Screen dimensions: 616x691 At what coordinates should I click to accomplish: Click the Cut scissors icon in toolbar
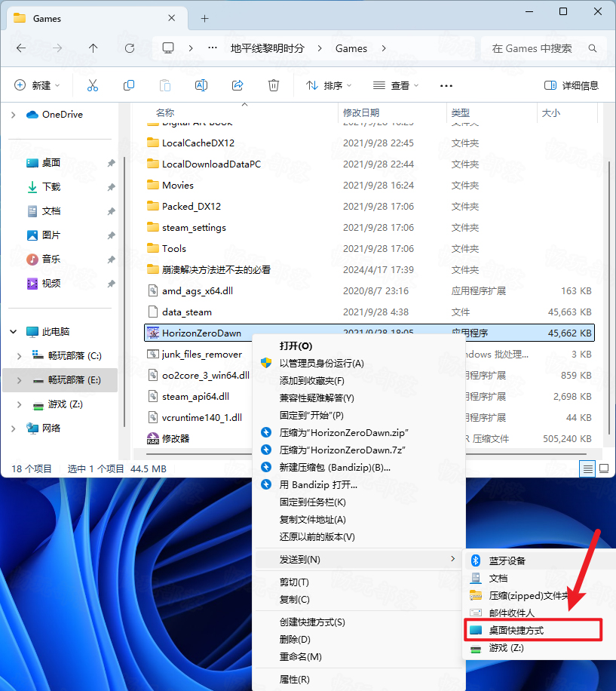tap(93, 85)
